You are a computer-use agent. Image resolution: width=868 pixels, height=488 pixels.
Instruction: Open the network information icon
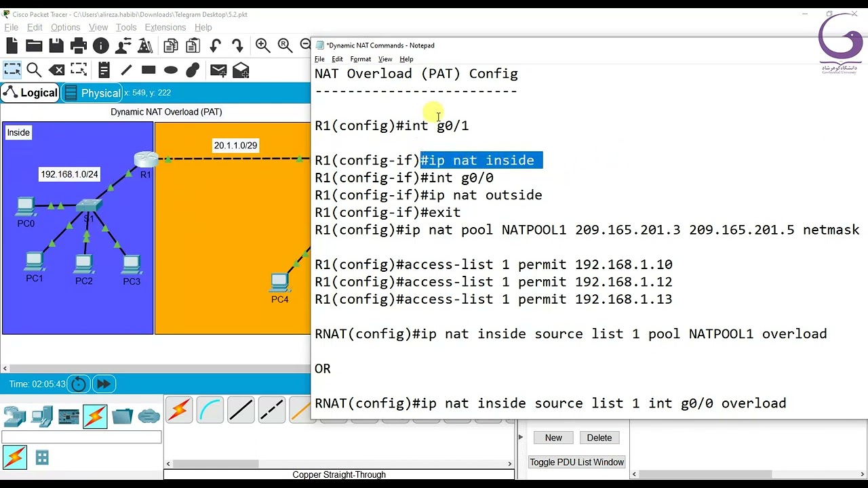(101, 46)
